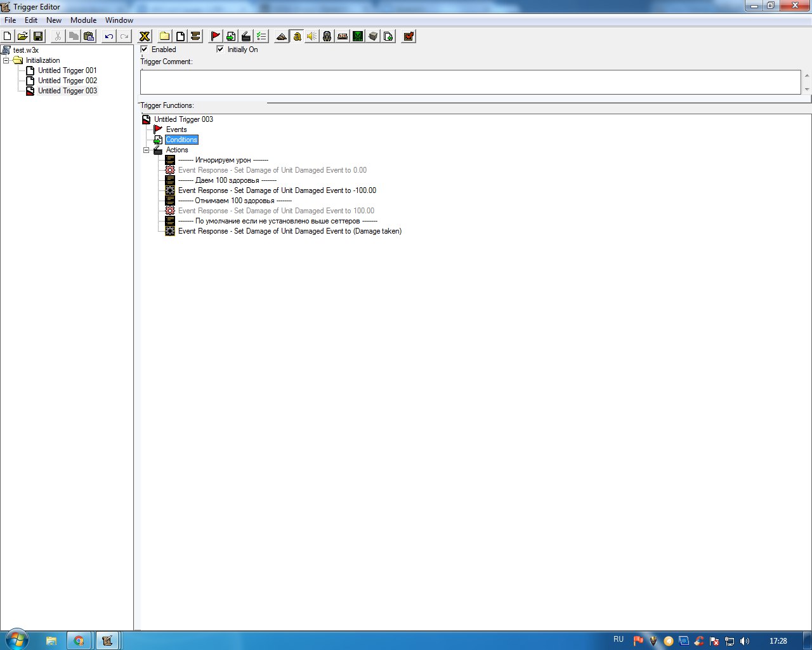Click the RU language indicator in tray
This screenshot has width=812, height=650.
click(x=619, y=639)
